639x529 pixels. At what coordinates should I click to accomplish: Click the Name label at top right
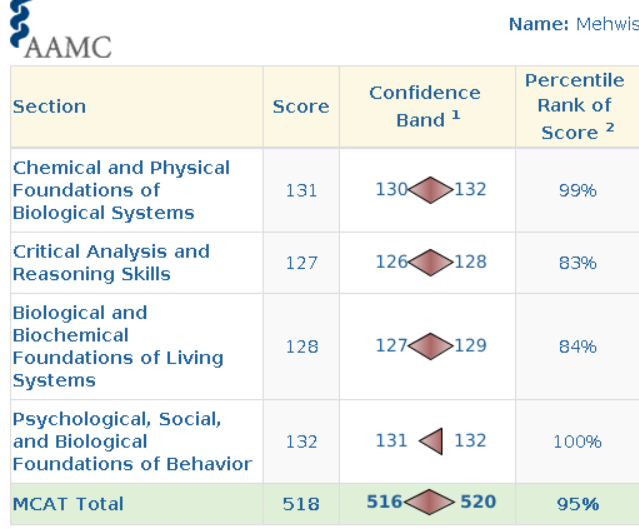(x=539, y=24)
